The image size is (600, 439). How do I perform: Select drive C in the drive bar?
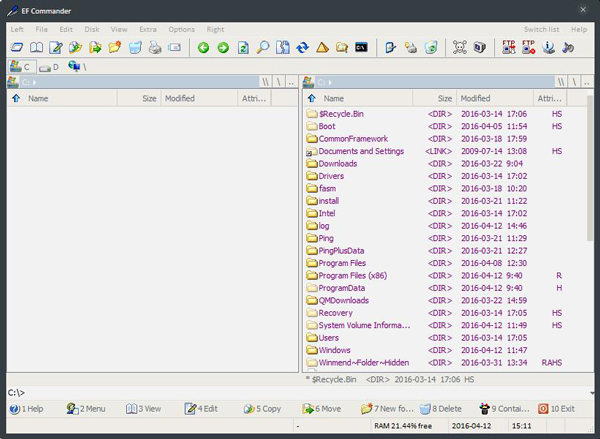pyautogui.click(x=21, y=67)
